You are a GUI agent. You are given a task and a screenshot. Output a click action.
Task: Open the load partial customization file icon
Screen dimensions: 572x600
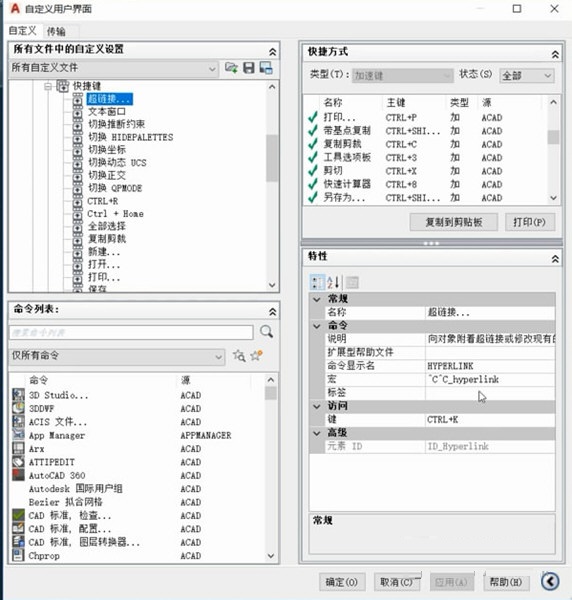(231, 68)
